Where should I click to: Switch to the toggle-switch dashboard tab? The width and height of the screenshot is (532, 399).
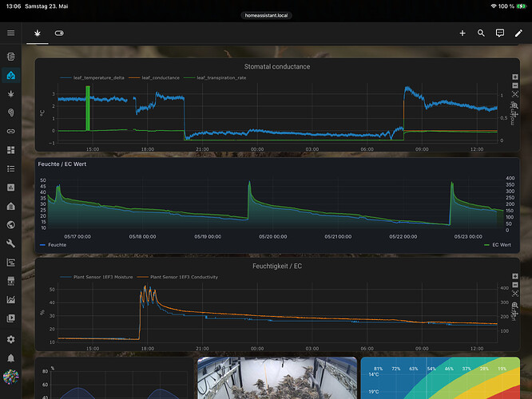pyautogui.click(x=59, y=33)
